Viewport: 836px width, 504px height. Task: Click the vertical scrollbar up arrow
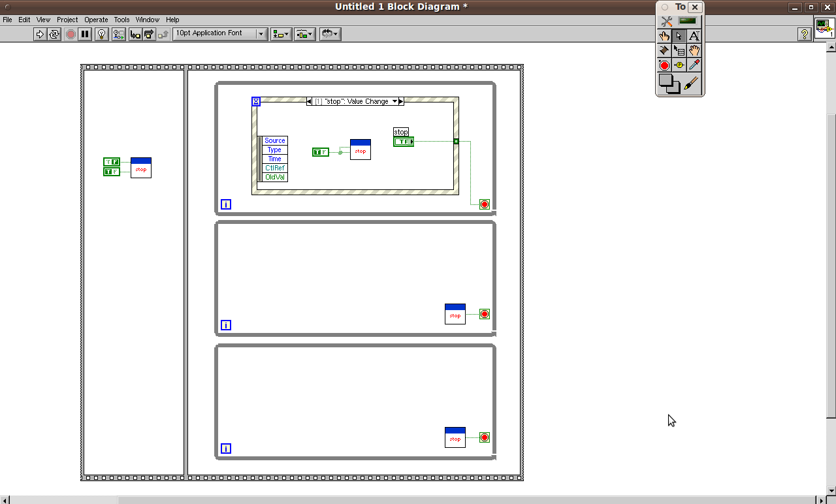click(831, 47)
